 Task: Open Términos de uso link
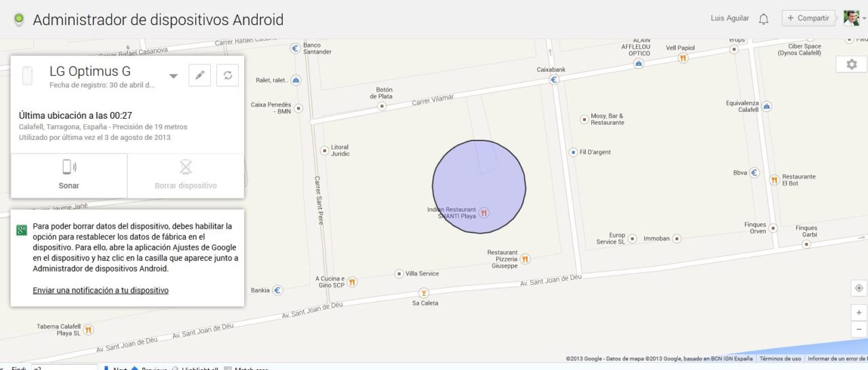(781, 358)
